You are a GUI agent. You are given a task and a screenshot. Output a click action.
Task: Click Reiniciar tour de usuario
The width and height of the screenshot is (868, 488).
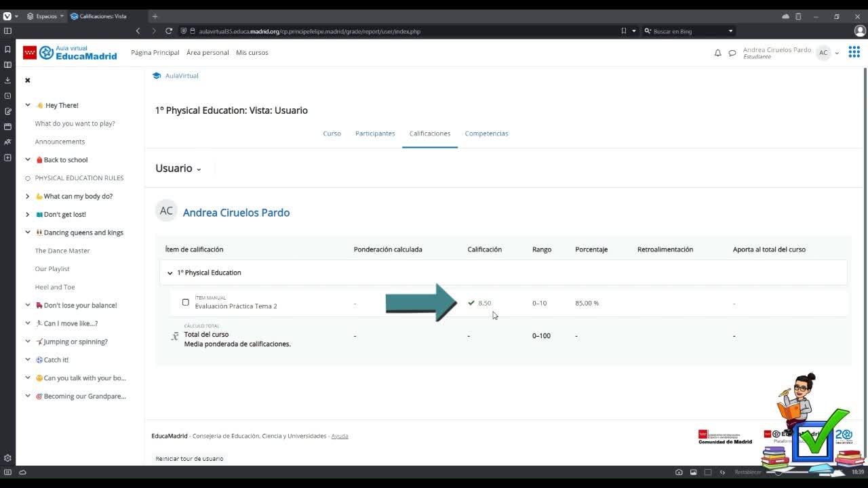click(189, 459)
